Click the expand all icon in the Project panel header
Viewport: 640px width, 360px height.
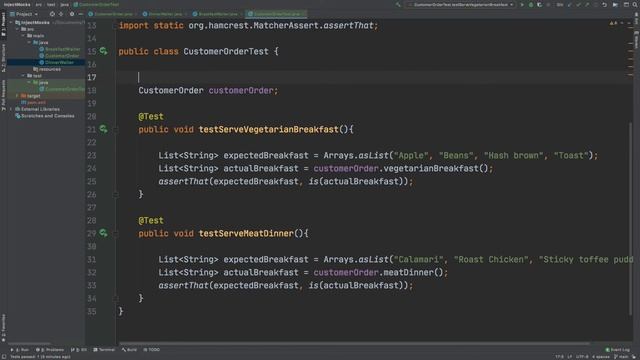(61, 14)
